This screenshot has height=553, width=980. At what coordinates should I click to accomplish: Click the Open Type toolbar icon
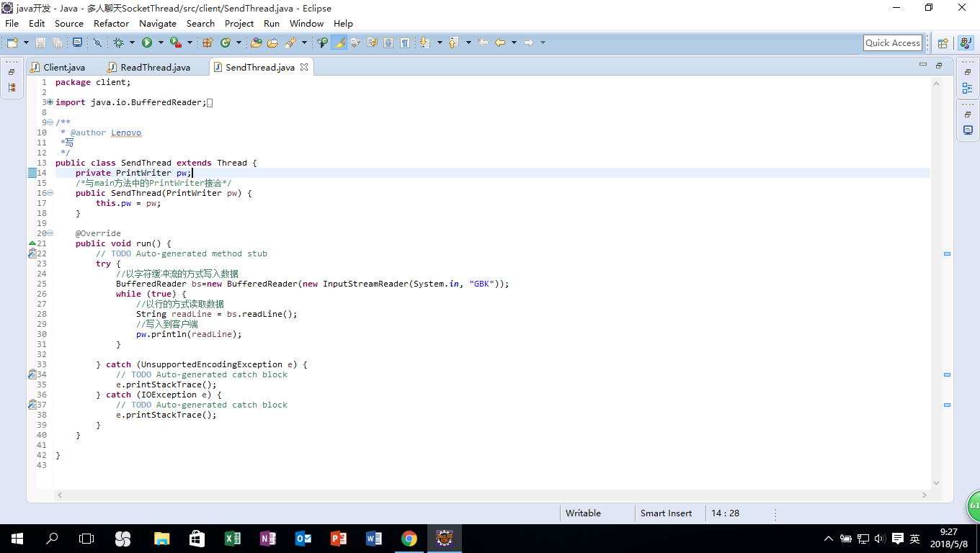[256, 43]
